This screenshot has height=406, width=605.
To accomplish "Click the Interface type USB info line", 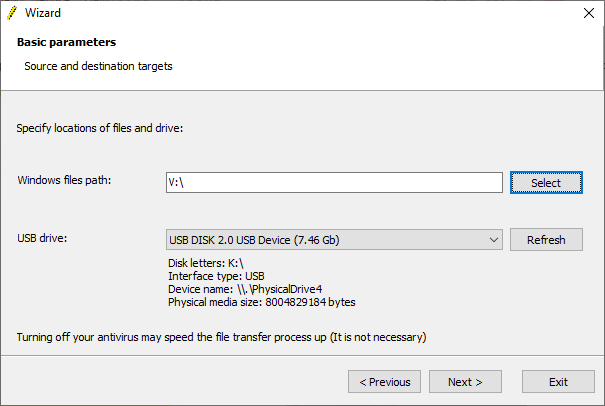I will (216, 276).
